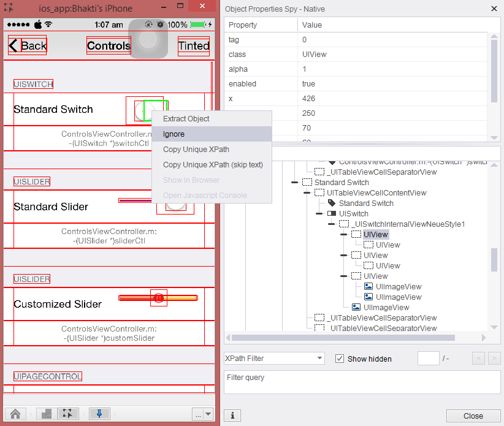Toggle the Standard Switch on the iPhone
Screen dimensions: 504x426
coord(147,110)
